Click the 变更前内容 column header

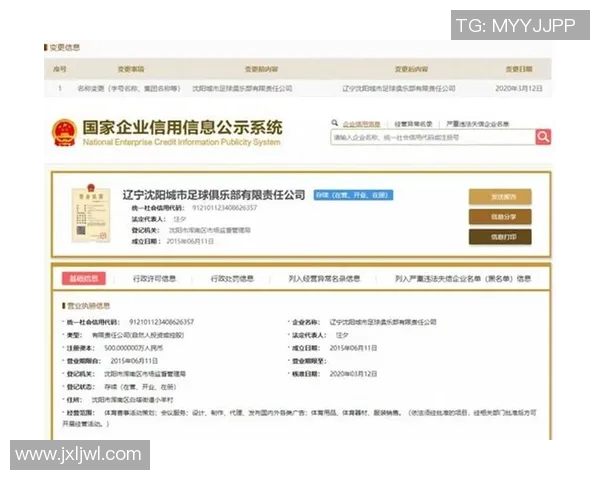click(x=261, y=69)
